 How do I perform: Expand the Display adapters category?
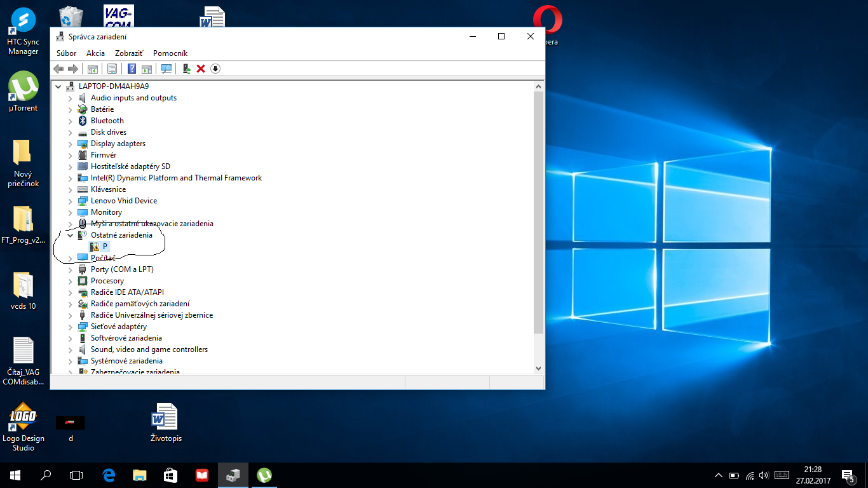tap(71, 144)
